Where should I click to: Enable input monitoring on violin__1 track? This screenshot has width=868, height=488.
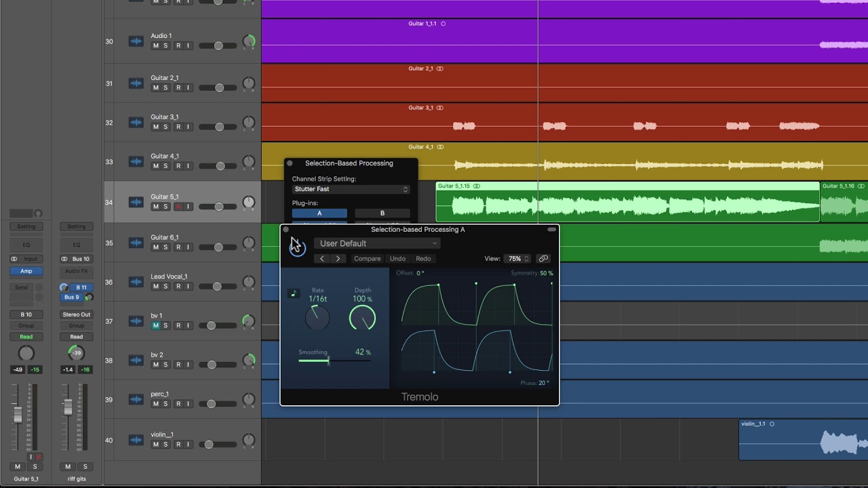click(x=189, y=445)
